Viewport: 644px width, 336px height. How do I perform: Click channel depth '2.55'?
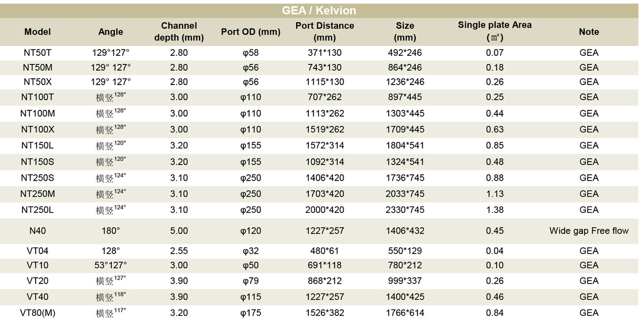point(179,251)
